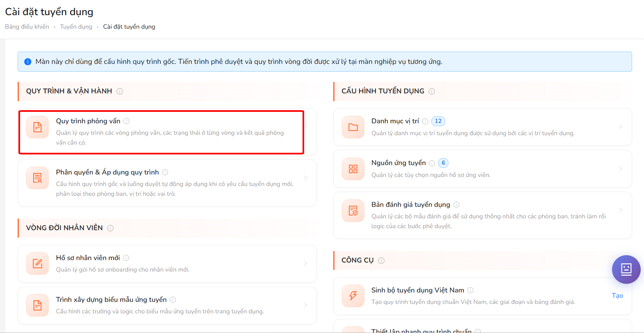This screenshot has width=644, height=333.
Task: Click Trình xây dựng biểu mẫu ứng tuyển icon
Action: click(x=37, y=305)
